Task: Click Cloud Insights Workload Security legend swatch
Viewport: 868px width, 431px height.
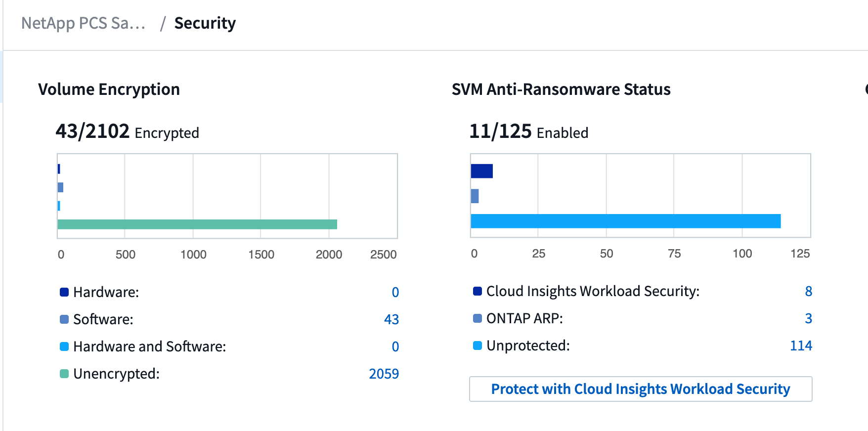Action: click(x=477, y=291)
